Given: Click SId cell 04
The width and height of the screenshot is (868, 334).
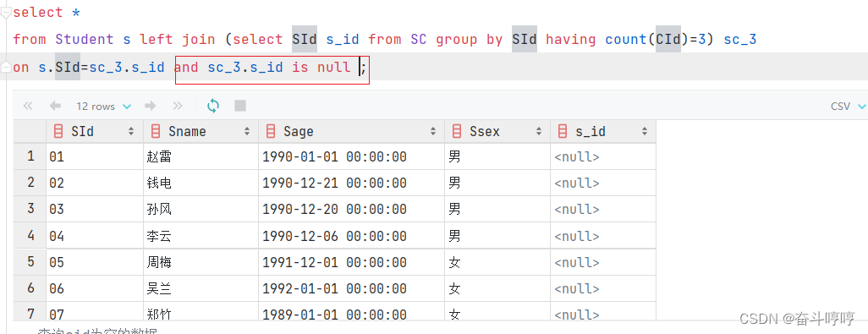Looking at the screenshot, I should click(x=95, y=236).
